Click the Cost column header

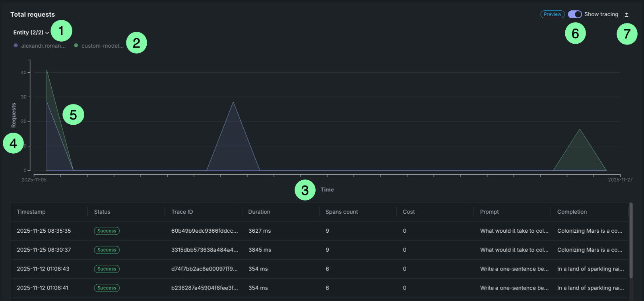pyautogui.click(x=409, y=212)
